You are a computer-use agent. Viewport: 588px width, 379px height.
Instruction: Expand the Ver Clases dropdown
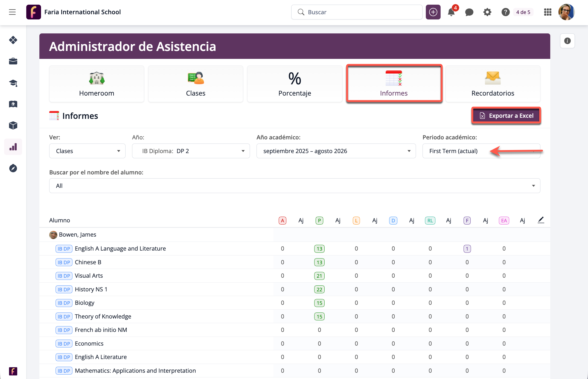87,151
